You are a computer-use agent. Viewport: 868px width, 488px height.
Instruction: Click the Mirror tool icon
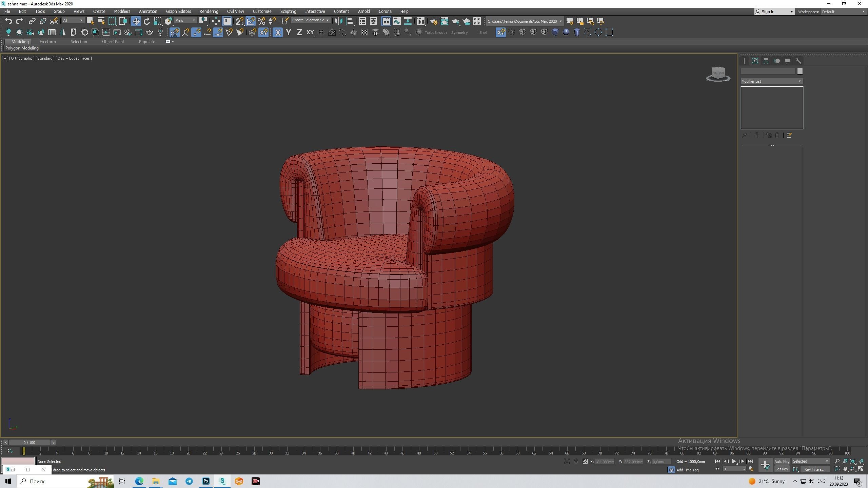(x=338, y=21)
